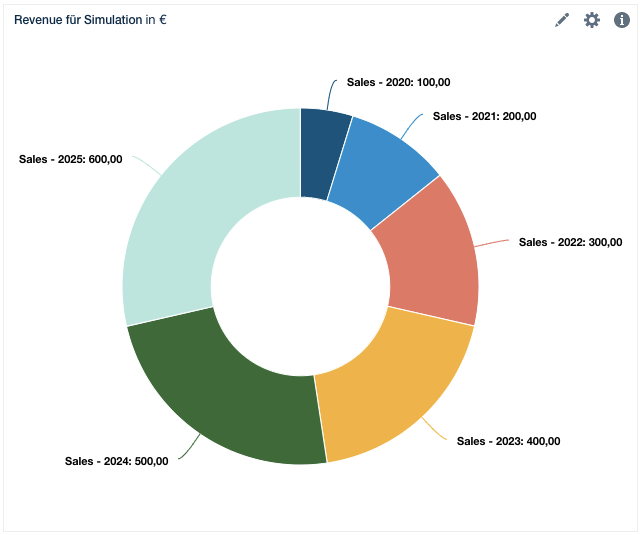
Task: Click the connector line of the Sales 2022 label
Action: [x=492, y=243]
